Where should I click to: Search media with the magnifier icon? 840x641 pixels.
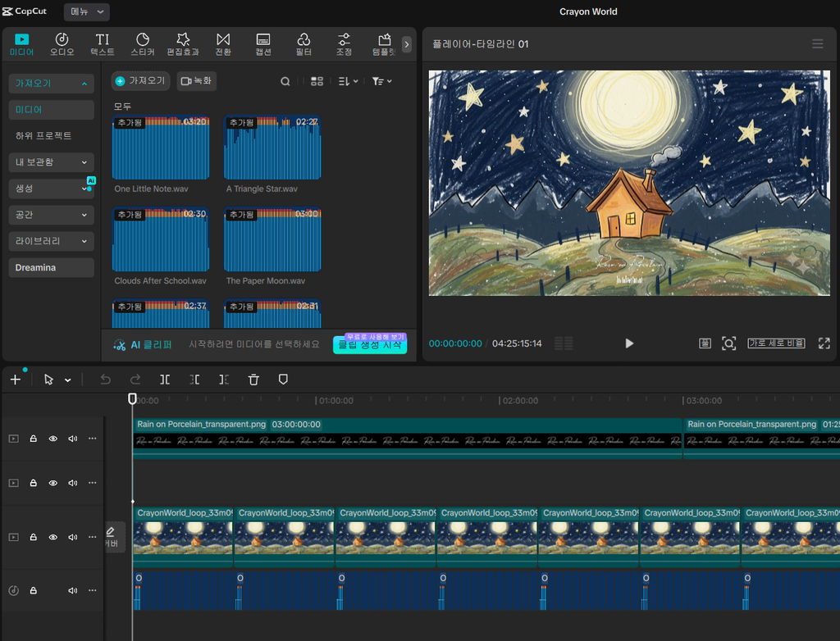coord(285,81)
